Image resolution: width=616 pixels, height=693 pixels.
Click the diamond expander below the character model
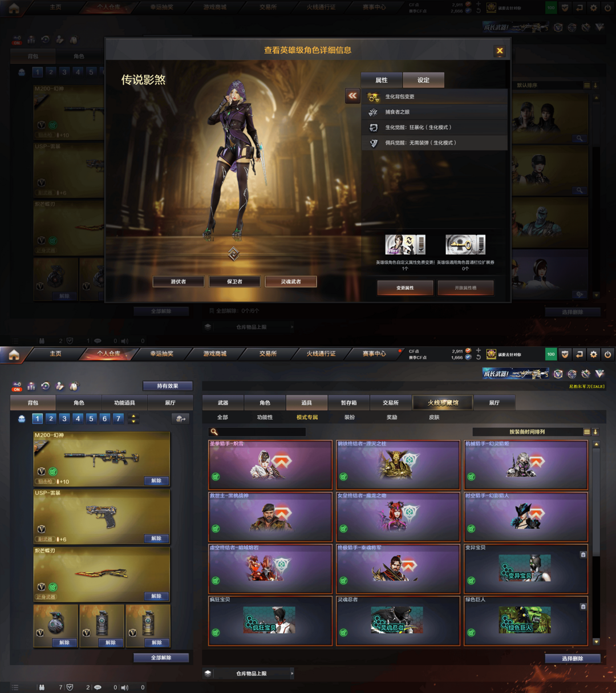coord(234,254)
